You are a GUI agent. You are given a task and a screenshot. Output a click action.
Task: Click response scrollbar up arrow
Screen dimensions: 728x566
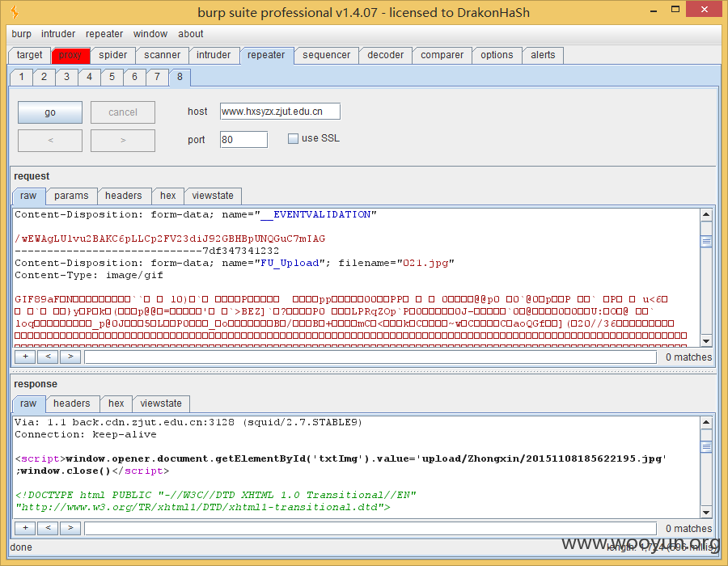click(706, 422)
